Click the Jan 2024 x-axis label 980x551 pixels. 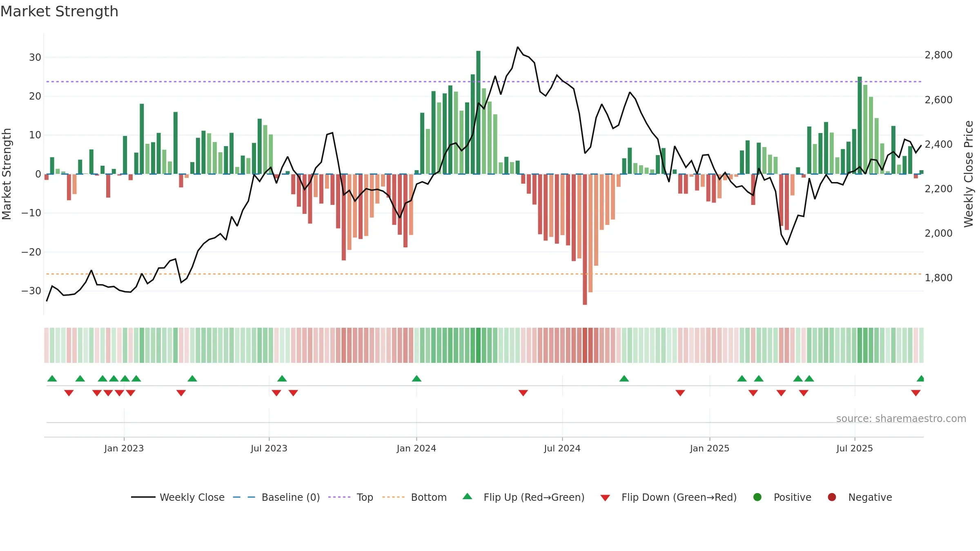[416, 448]
